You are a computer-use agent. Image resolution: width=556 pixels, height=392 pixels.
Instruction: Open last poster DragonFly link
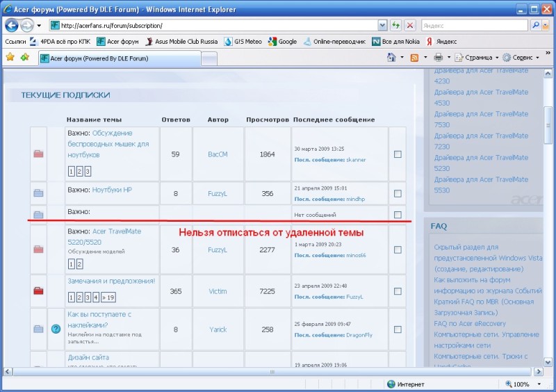point(359,335)
